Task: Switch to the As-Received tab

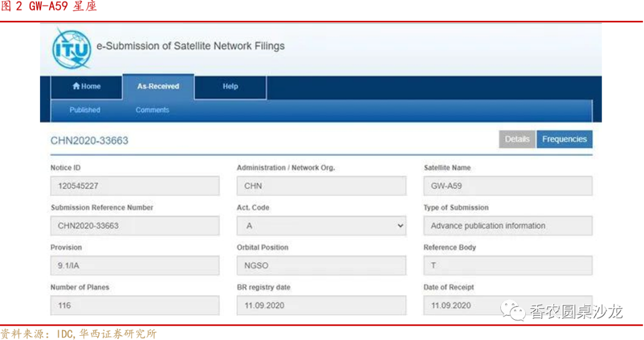Action: (x=158, y=86)
